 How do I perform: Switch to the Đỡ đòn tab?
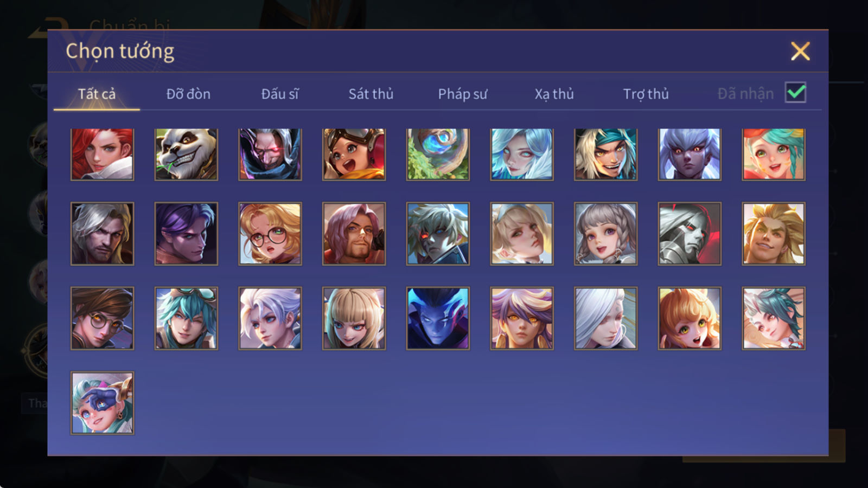[188, 94]
